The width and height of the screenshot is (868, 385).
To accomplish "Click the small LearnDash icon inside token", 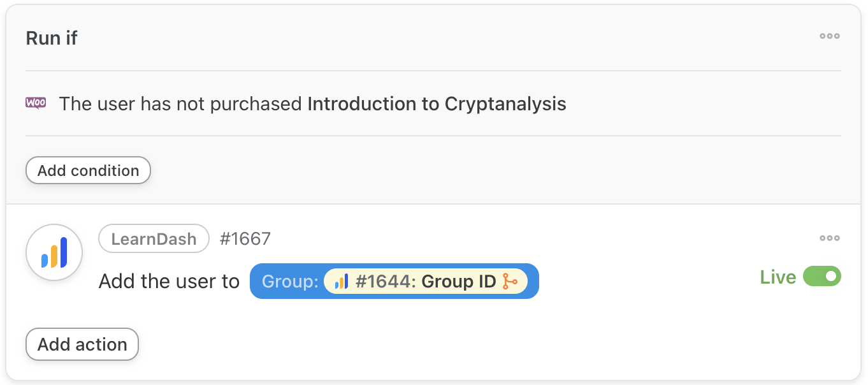I will [x=342, y=281].
